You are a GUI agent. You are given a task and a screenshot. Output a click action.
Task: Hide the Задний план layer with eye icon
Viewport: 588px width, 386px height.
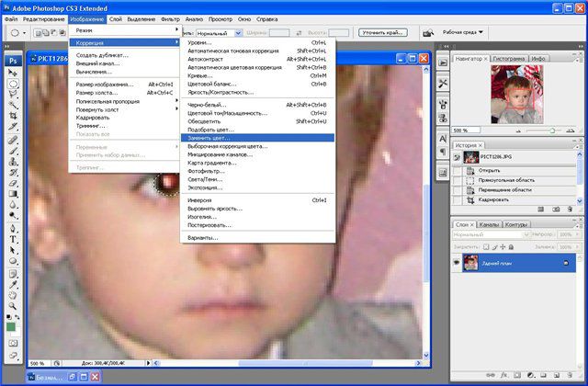tap(458, 264)
